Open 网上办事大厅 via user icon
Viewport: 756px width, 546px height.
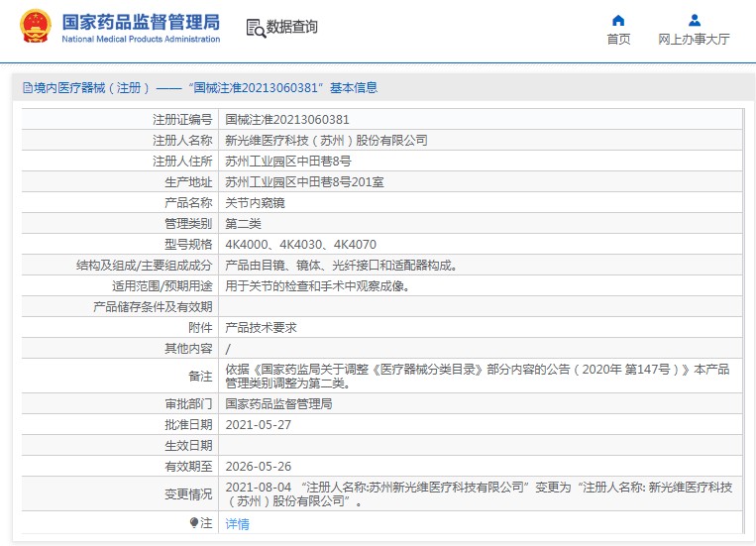(x=695, y=20)
